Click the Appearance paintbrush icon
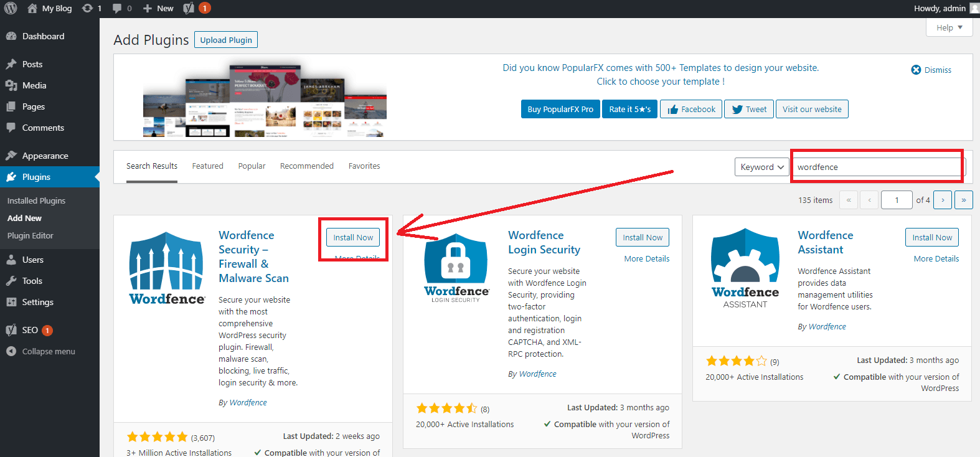 tap(11, 156)
